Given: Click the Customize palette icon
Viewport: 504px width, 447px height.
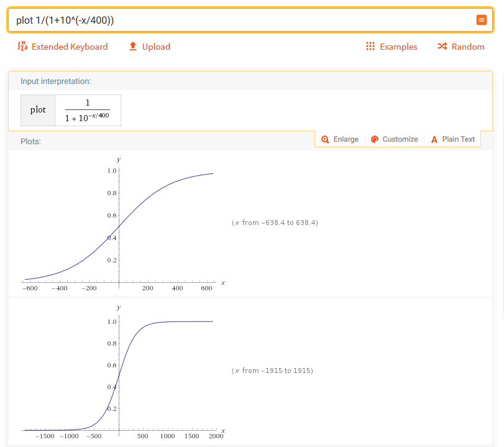Looking at the screenshot, I should pyautogui.click(x=375, y=139).
